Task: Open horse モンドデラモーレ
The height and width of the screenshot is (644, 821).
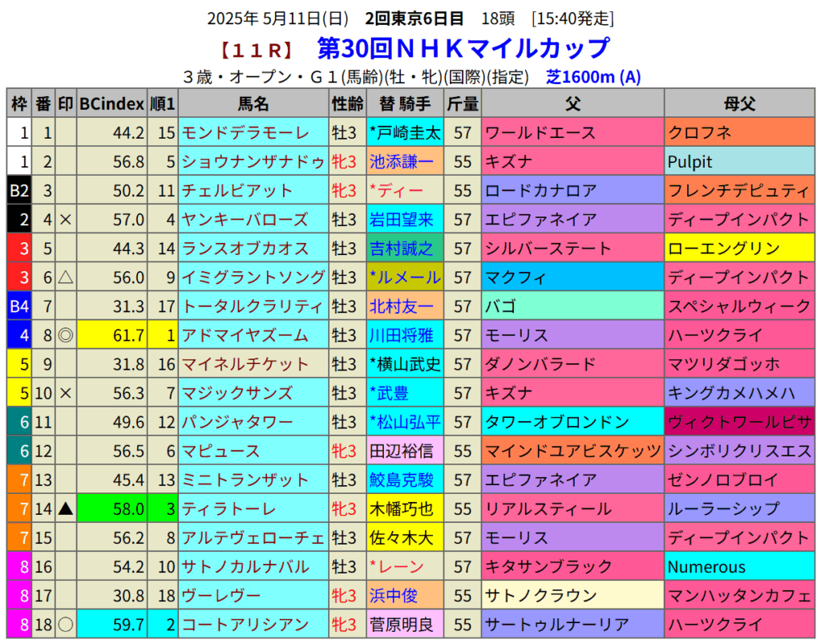Action: coord(245,133)
